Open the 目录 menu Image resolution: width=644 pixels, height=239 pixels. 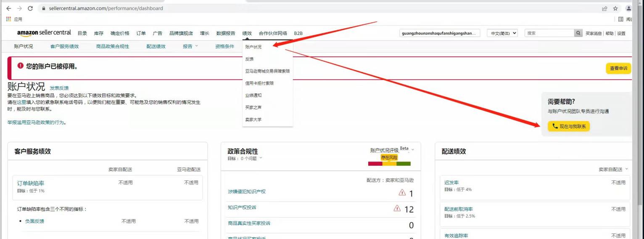82,33
